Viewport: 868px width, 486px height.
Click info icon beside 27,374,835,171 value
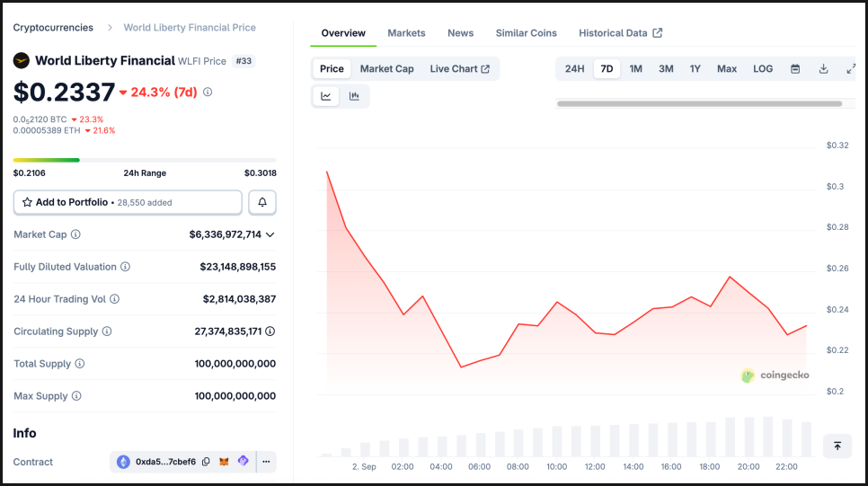click(270, 331)
